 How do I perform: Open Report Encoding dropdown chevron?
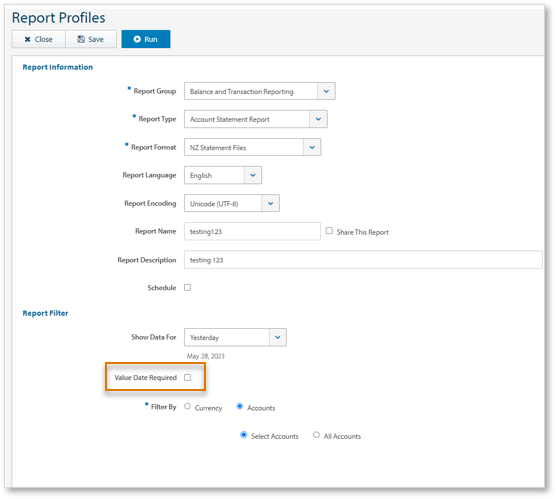271,203
